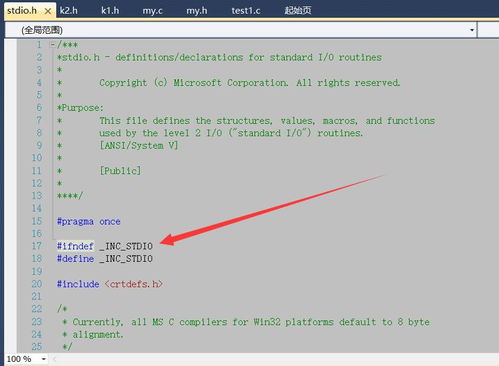This screenshot has height=366, width=499.
Task: Click the scope combo box labeled 全局范围
Action: [x=241, y=30]
